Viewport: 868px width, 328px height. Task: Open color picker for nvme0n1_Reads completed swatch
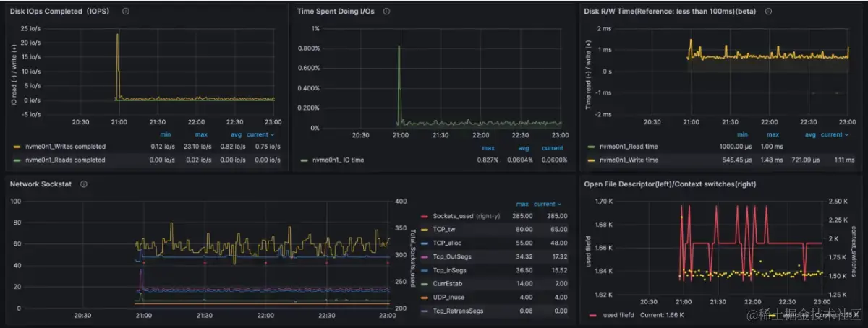[17, 160]
